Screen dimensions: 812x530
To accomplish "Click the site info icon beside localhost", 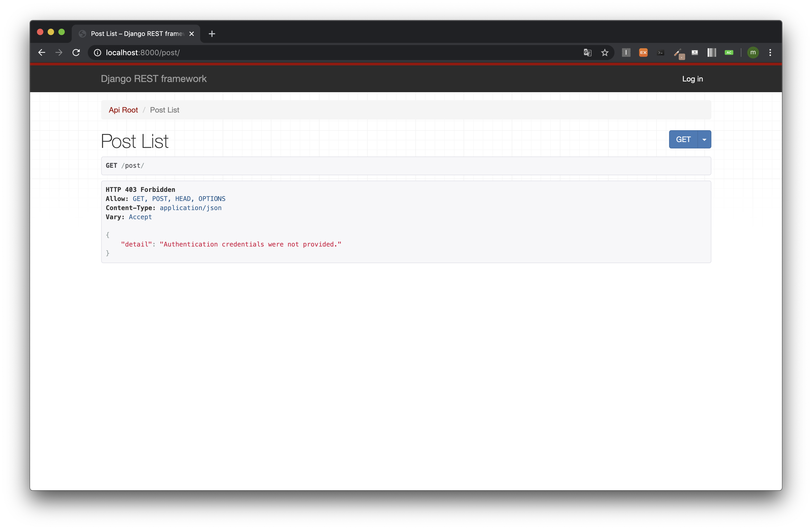I will coord(98,53).
